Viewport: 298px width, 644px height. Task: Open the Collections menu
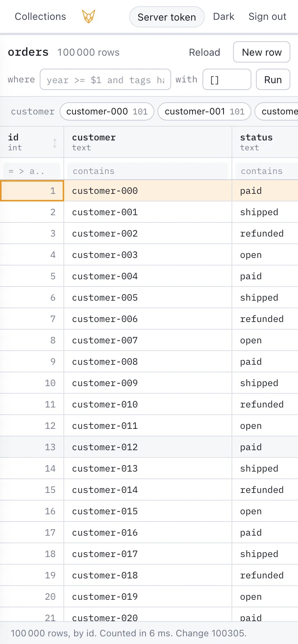click(40, 16)
